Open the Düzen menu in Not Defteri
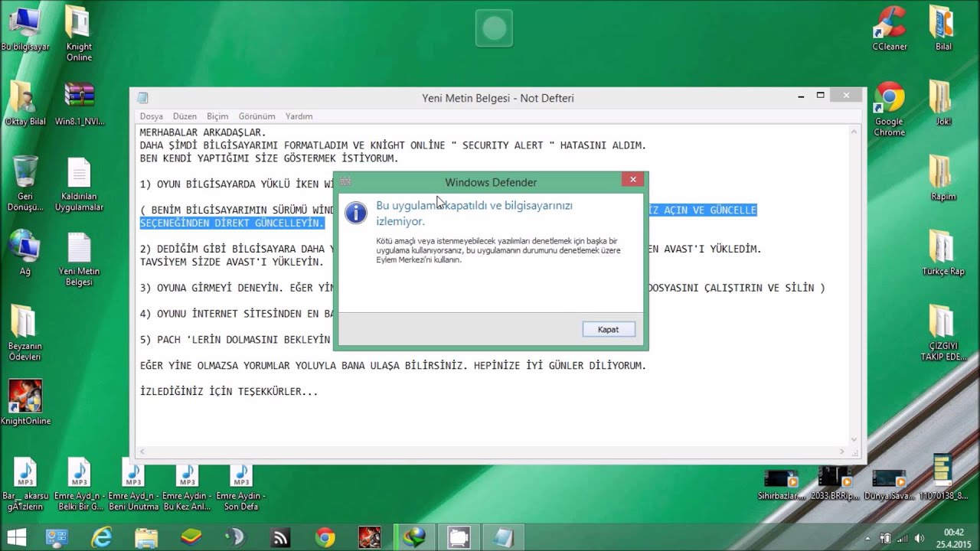 coord(185,116)
